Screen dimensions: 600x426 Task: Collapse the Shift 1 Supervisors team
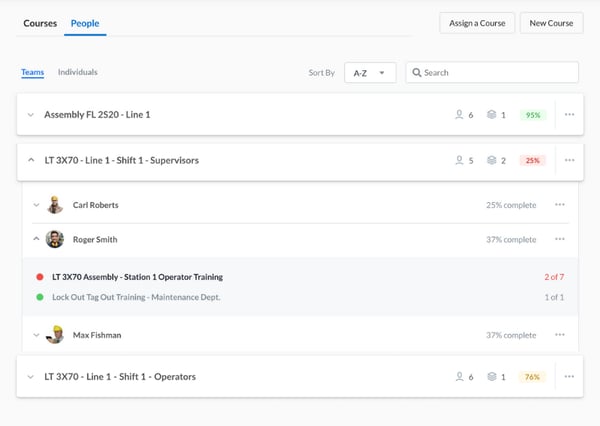coord(31,160)
